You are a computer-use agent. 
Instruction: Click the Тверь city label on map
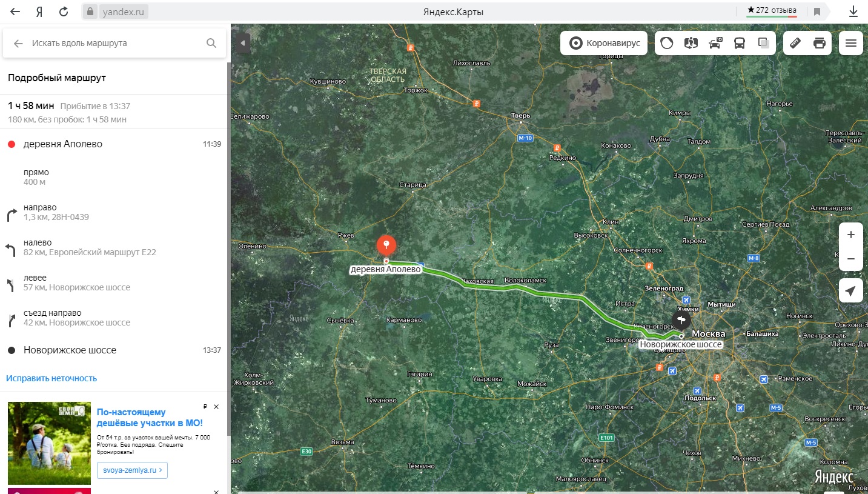coord(520,115)
